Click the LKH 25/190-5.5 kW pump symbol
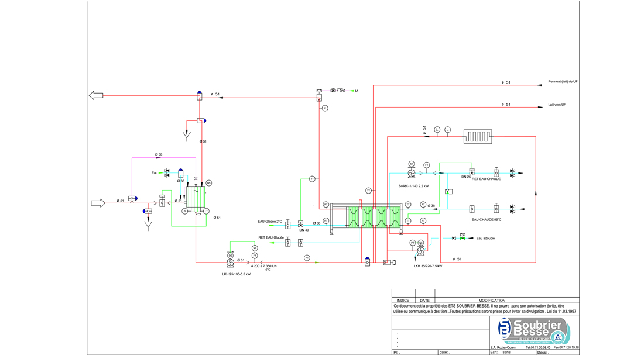Viewport: 644px width, 359px height. pos(231,262)
